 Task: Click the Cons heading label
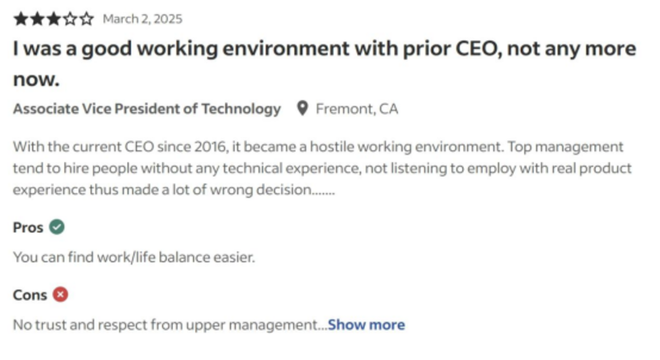(30, 295)
